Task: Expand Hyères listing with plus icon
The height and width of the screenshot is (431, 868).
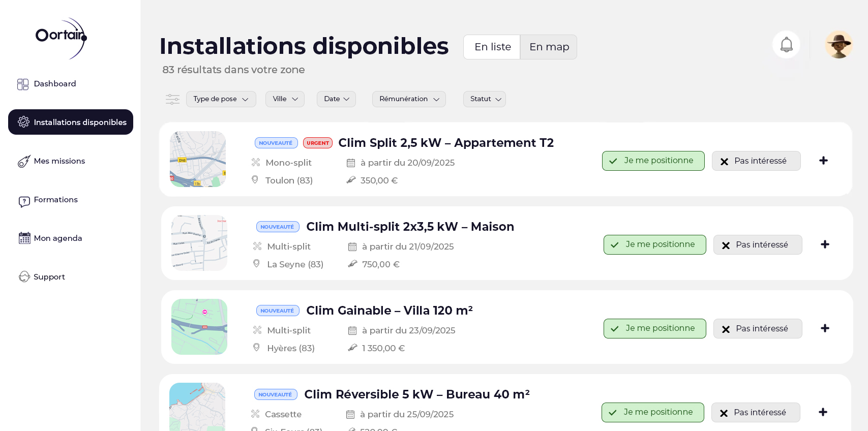Action: point(825,328)
